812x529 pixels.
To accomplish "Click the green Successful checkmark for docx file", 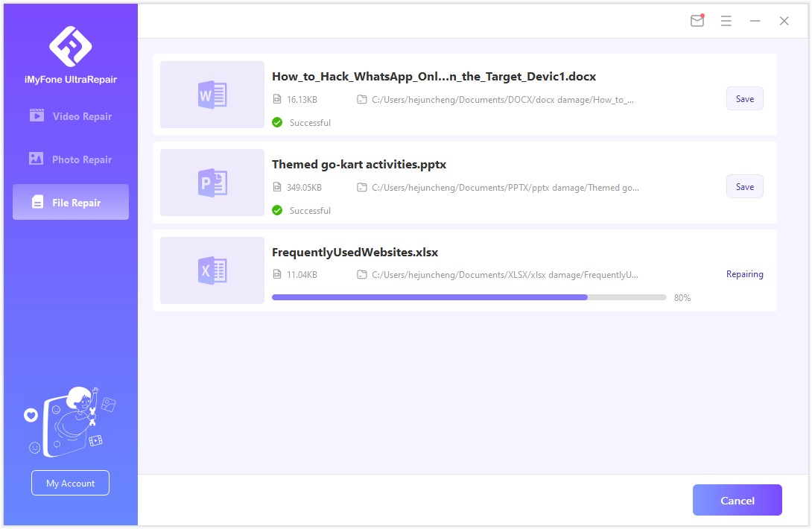I will point(277,122).
